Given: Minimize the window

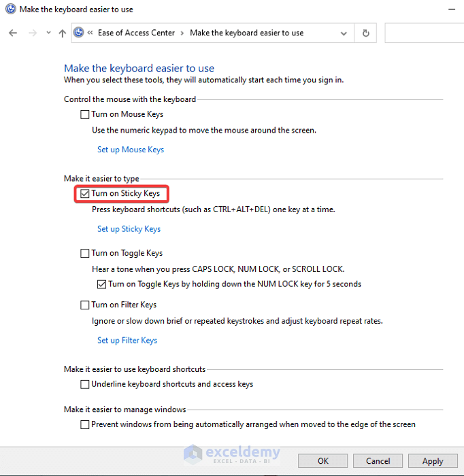Looking at the screenshot, I should tap(452, 9).
